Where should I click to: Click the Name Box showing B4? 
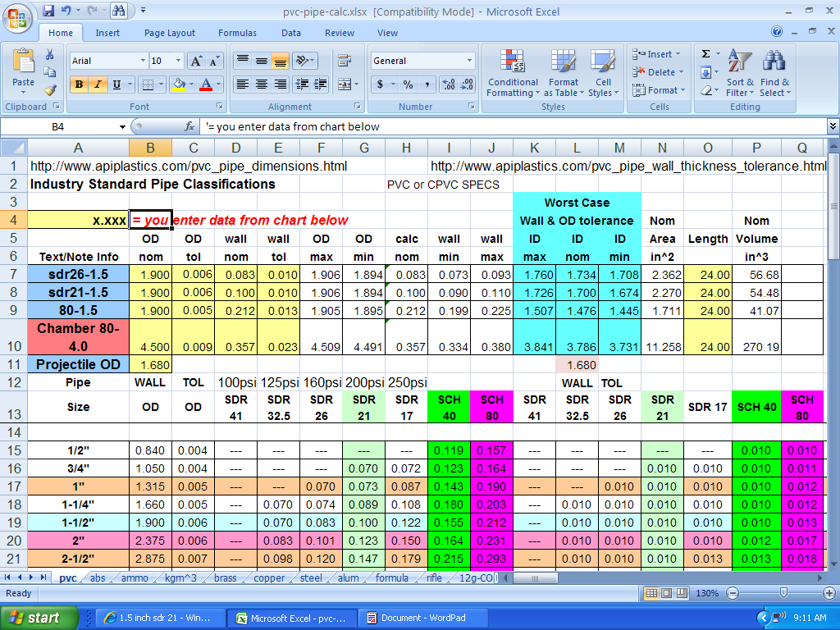pos(58,126)
